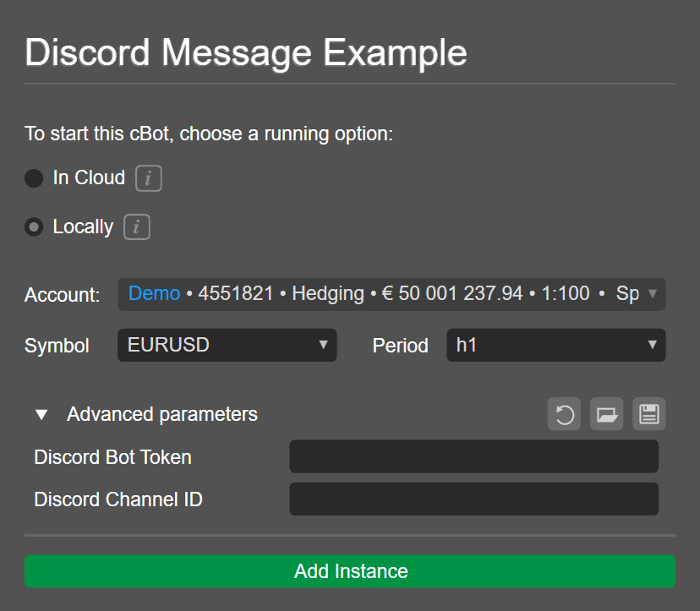Open info icon next to Locally
Image resolution: width=700 pixels, height=611 pixels.
click(137, 226)
